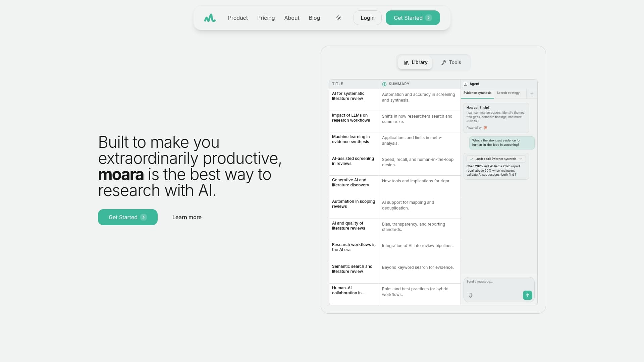Image resolution: width=644 pixels, height=362 pixels.
Task: Click Get Started in the navbar
Action: tap(413, 18)
